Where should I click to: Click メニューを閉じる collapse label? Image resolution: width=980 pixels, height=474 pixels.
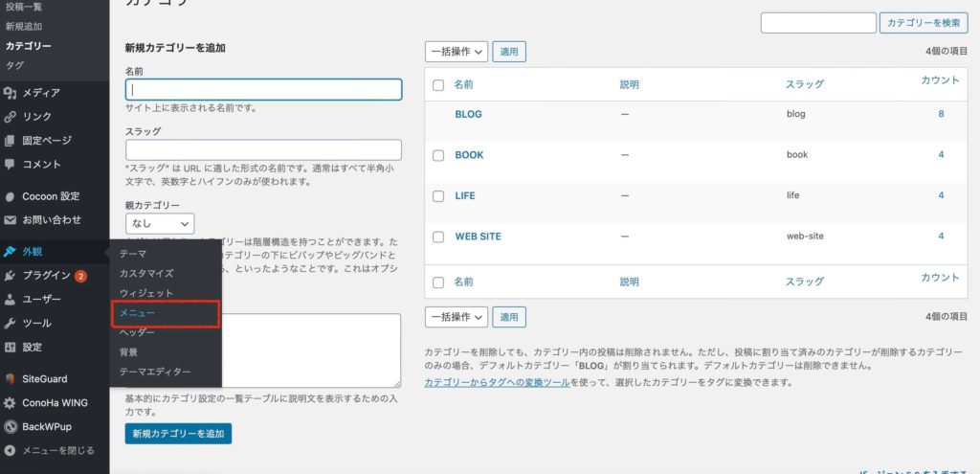[x=58, y=450]
